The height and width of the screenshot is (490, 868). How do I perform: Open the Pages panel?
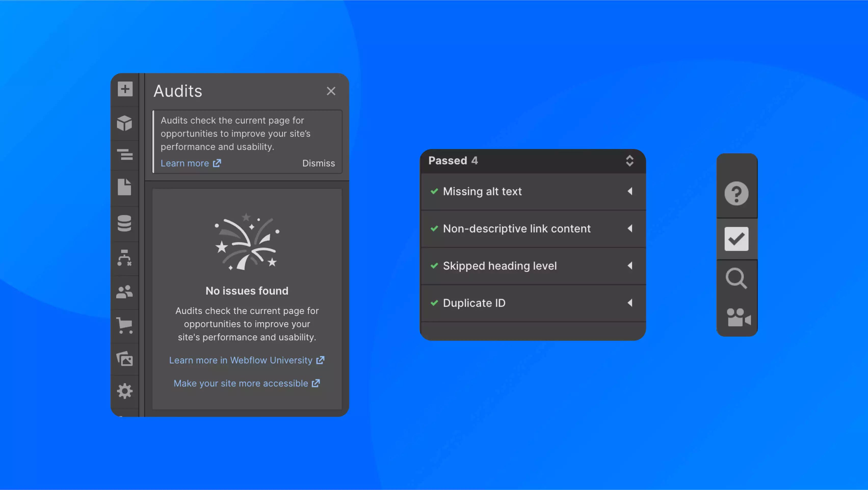point(125,187)
